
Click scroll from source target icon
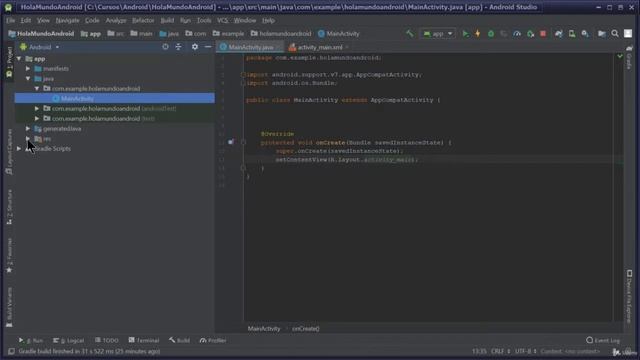pos(165,47)
